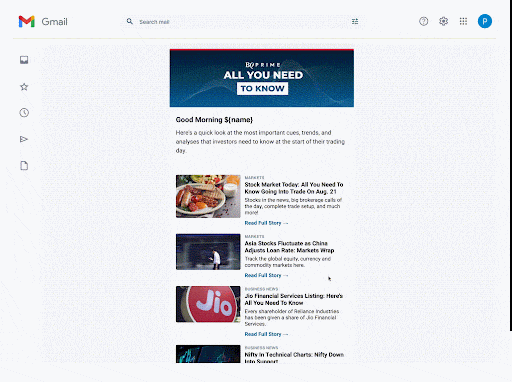This screenshot has height=382, width=512.
Task: Click the search magnifier icon
Action: click(x=130, y=21)
